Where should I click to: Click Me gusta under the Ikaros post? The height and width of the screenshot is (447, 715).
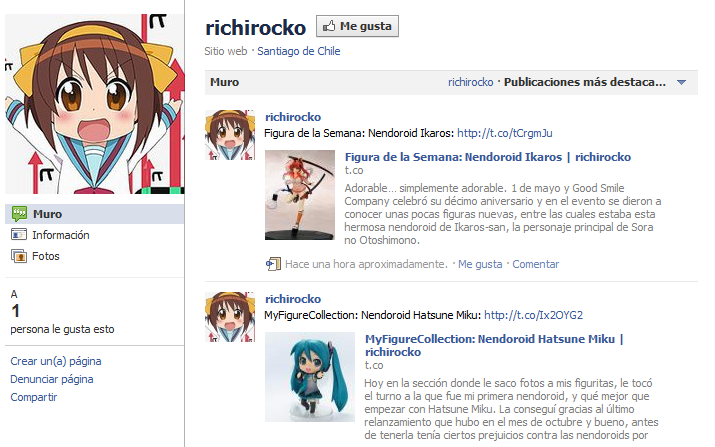(480, 264)
